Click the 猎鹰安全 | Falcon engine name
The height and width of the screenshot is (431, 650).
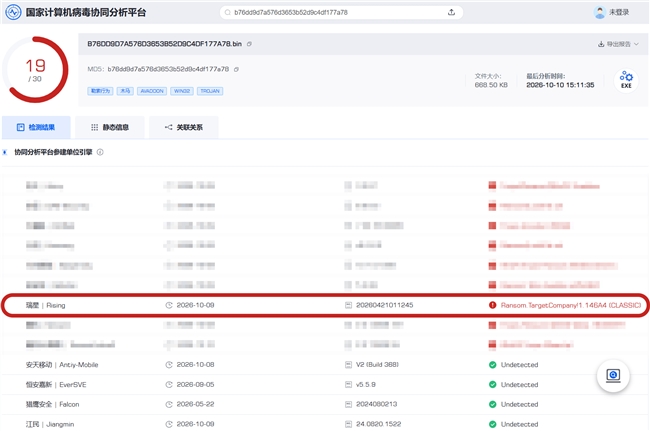pyautogui.click(x=53, y=404)
